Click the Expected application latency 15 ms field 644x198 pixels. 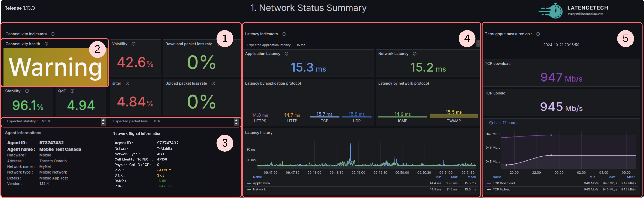(362, 45)
